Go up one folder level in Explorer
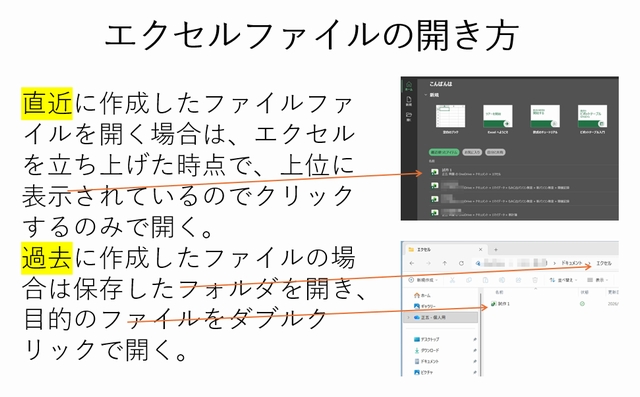The image size is (640, 397). point(444,263)
